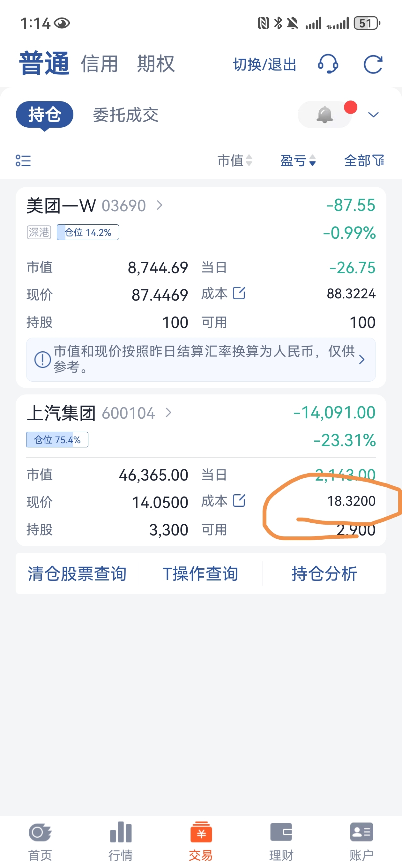Viewport: 402px width, 868px height.
Task: Tap 仓位 14.2% position bar
Action: point(88,232)
